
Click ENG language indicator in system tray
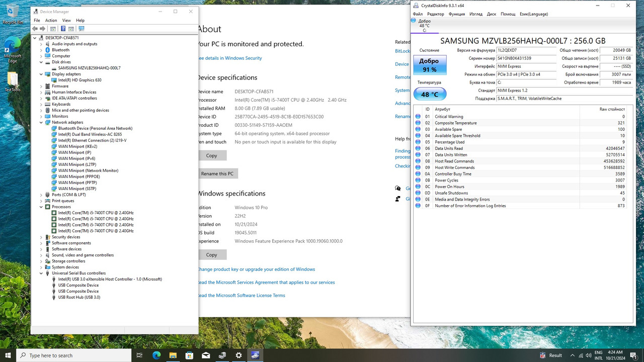[x=598, y=352]
